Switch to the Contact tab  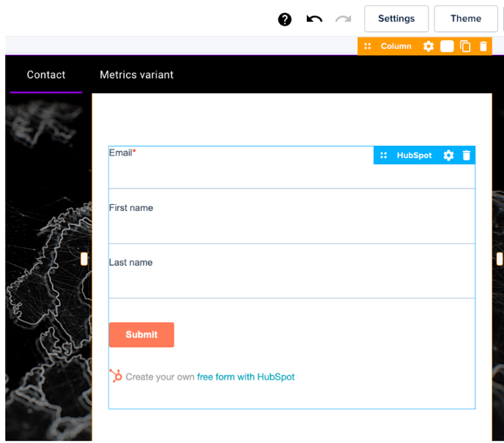point(46,75)
